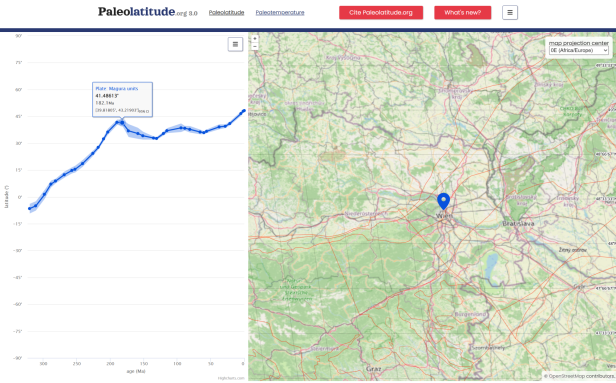Click the 'age (Ma)' x-axis title
The image size is (616, 383).
[136, 371]
